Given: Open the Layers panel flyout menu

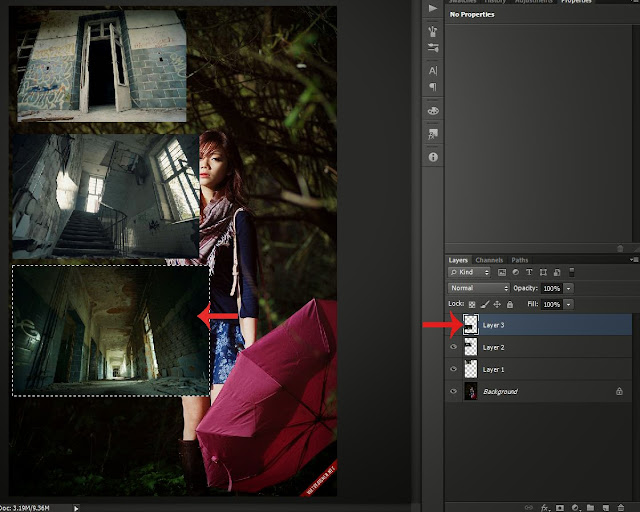Looking at the screenshot, I should pos(634,260).
